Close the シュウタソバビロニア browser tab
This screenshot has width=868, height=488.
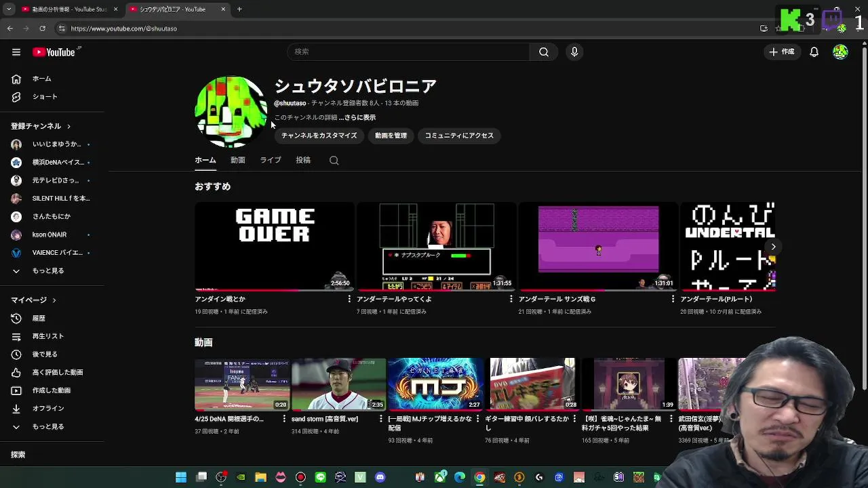tap(223, 9)
